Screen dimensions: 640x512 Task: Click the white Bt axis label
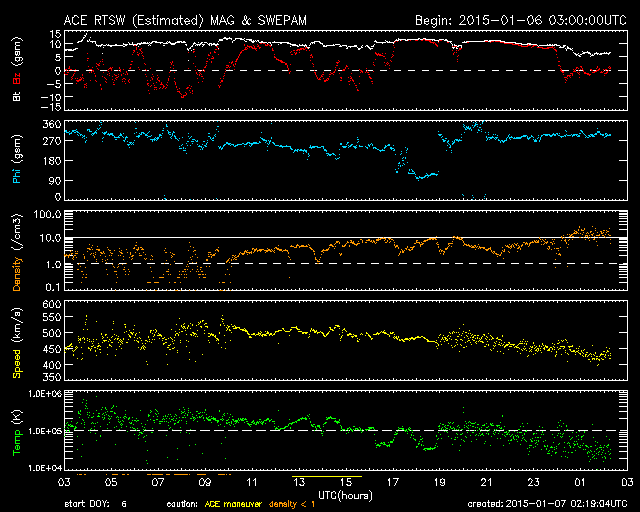pos(17,96)
